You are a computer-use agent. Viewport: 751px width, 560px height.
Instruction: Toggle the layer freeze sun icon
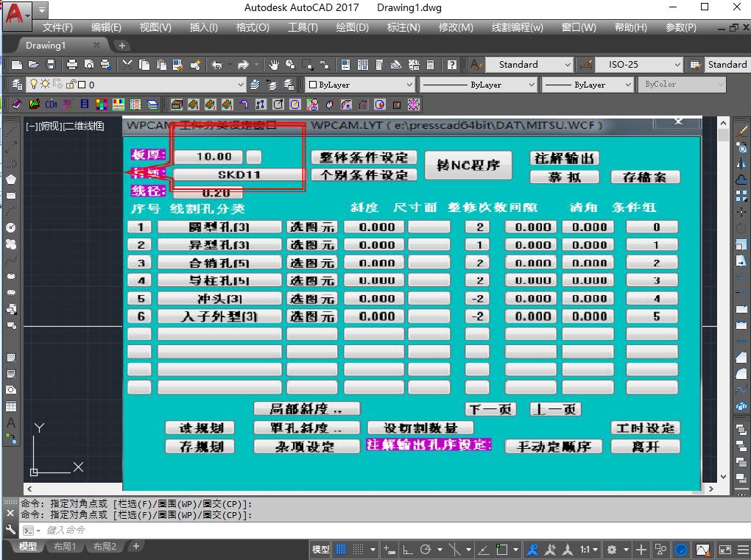click(x=45, y=84)
